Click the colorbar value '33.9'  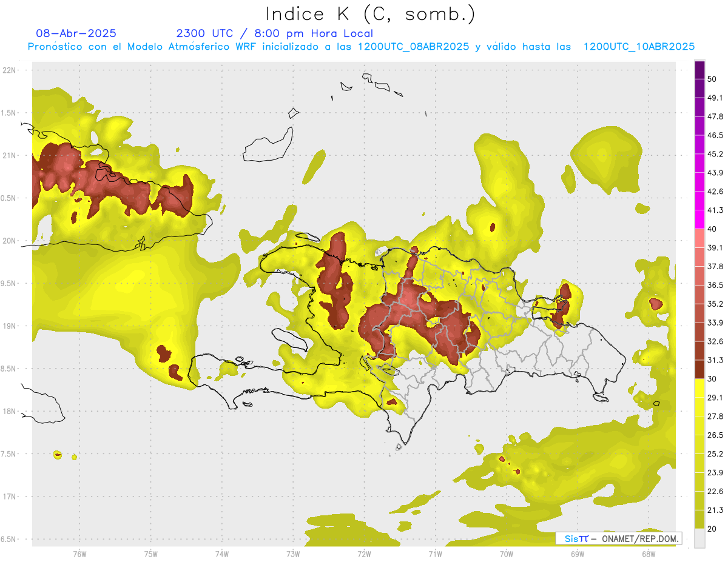point(715,323)
